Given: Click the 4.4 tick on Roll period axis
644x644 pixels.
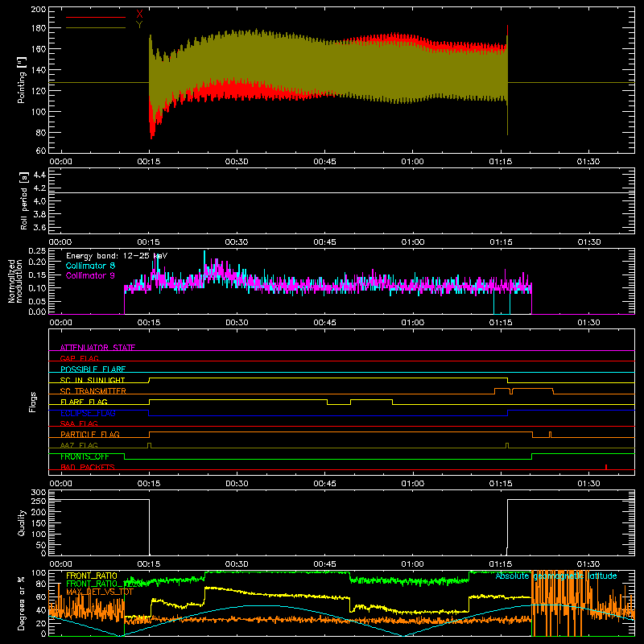Looking at the screenshot, I should (x=39, y=175).
